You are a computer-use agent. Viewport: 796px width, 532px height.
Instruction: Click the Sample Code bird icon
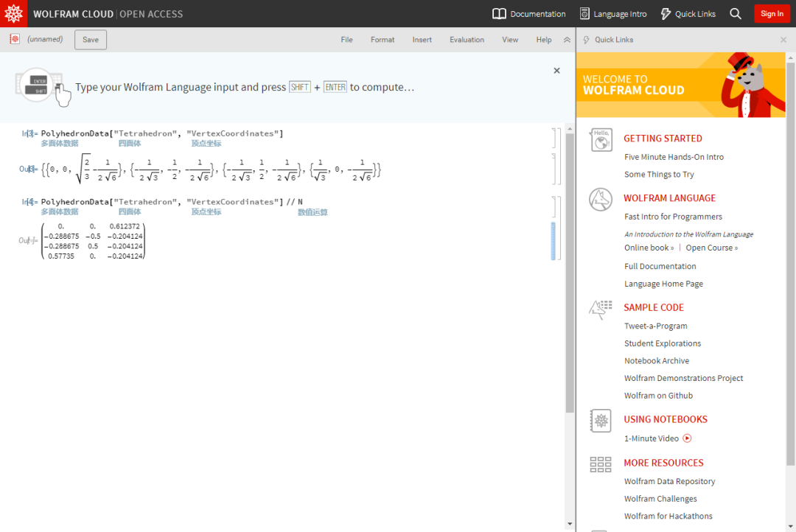coord(601,309)
